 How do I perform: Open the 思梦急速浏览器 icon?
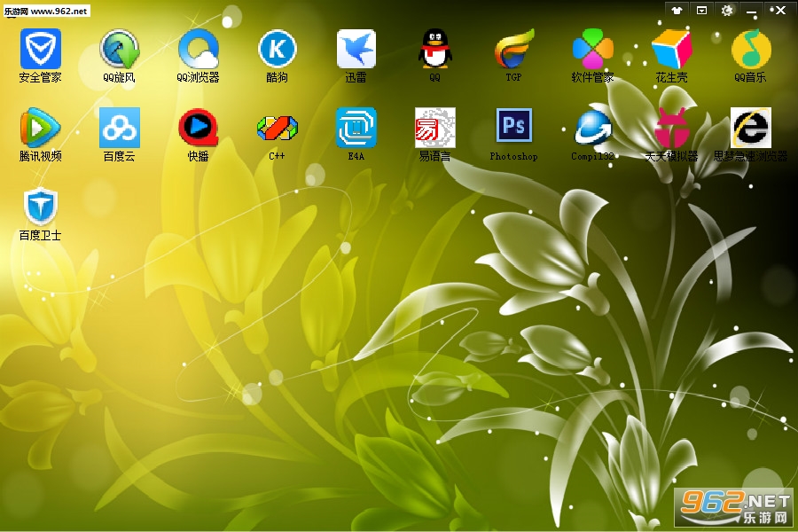click(751, 128)
